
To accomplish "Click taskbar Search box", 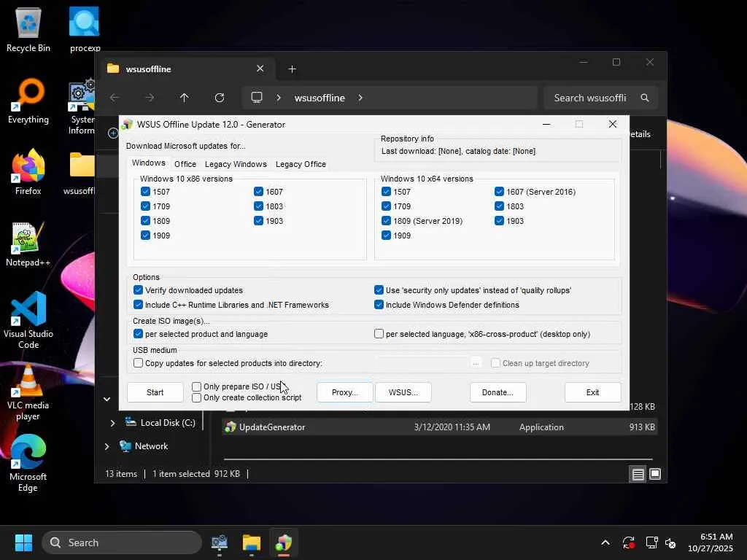I will (122, 542).
